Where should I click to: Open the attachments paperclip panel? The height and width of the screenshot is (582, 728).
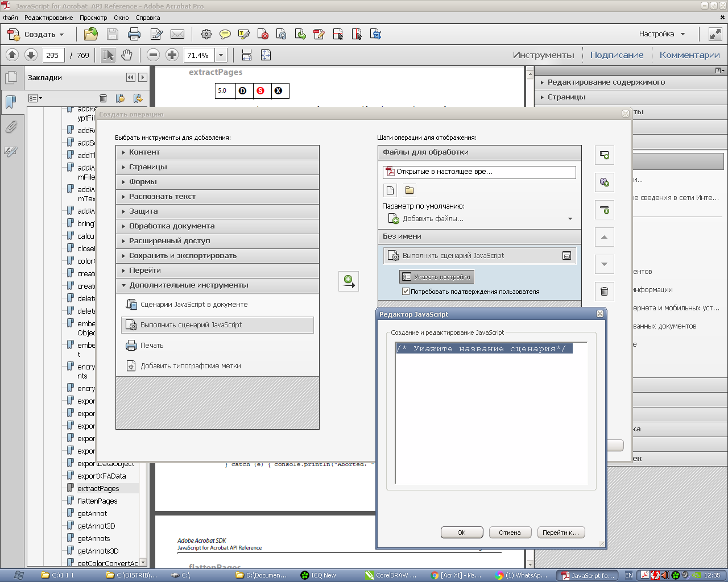pos(11,127)
